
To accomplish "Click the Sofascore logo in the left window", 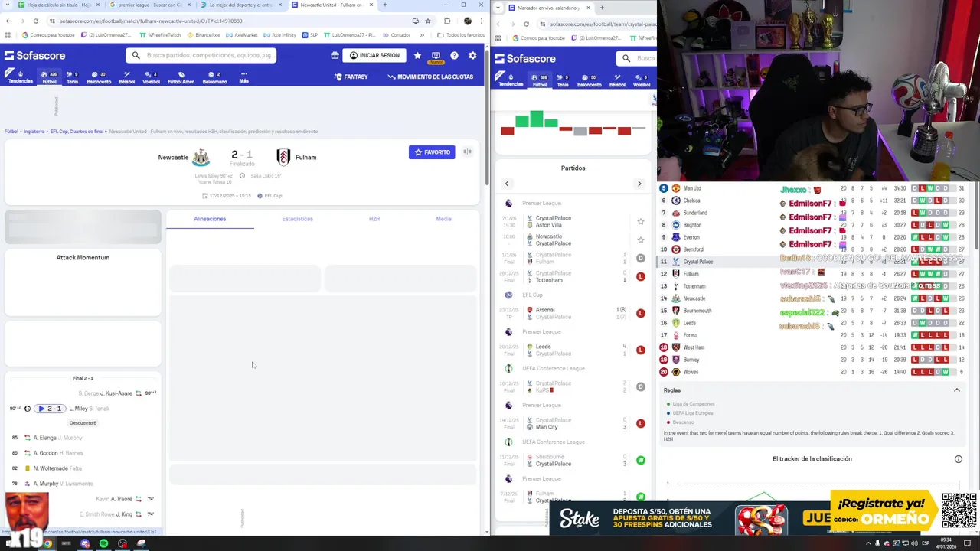I will point(34,55).
